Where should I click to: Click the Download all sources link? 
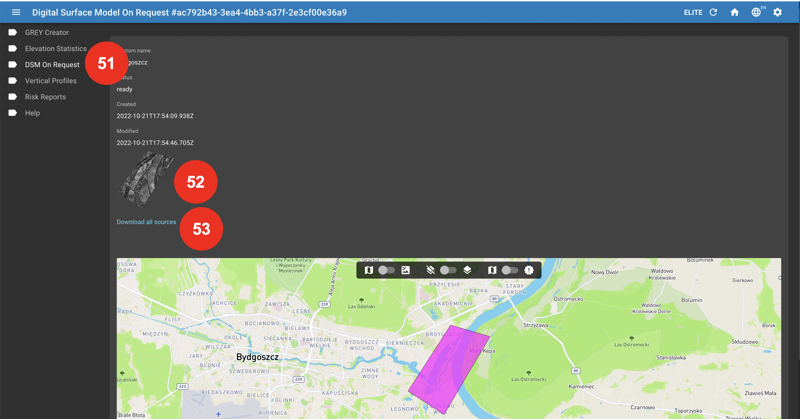click(x=146, y=222)
